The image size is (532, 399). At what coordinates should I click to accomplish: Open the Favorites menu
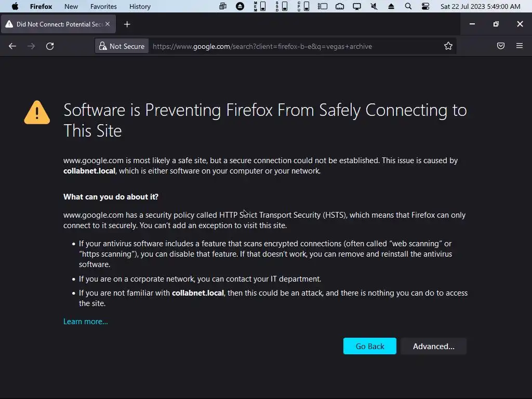click(x=103, y=6)
